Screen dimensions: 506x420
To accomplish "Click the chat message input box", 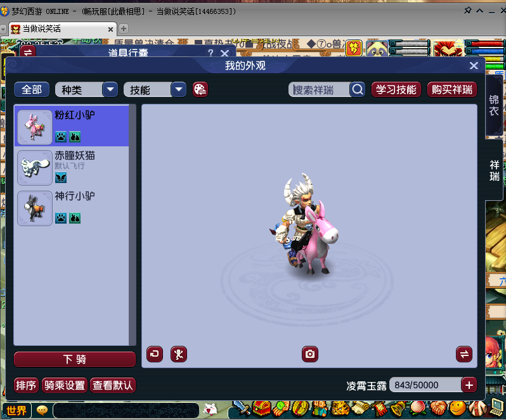I will coord(126,410).
